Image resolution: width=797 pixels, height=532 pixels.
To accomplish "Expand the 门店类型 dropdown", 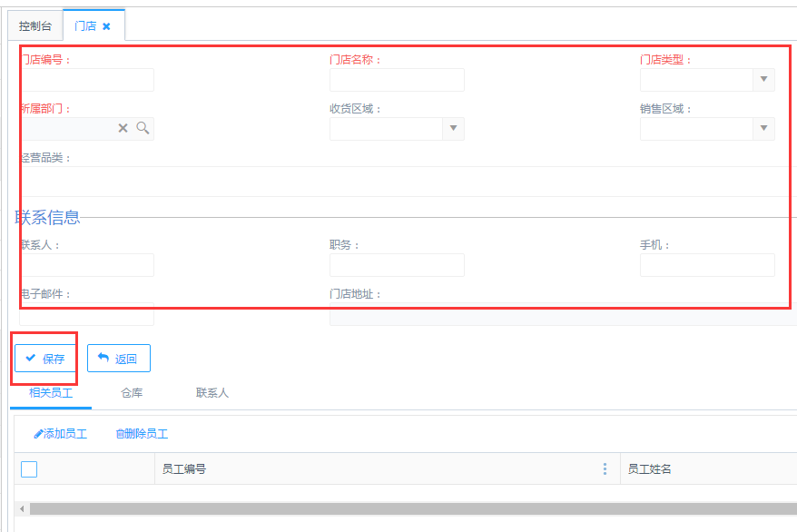I will click(763, 80).
